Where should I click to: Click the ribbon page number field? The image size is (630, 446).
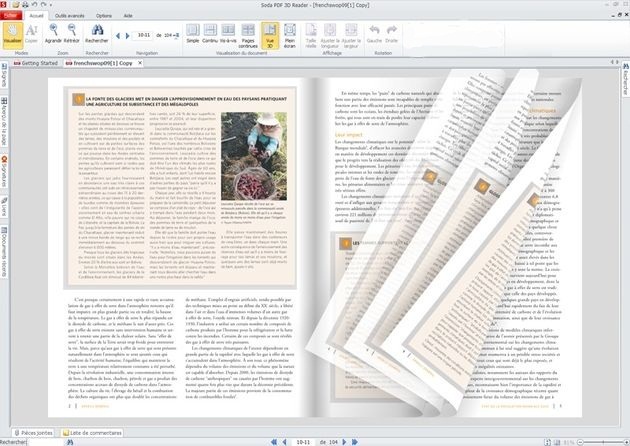point(143,35)
